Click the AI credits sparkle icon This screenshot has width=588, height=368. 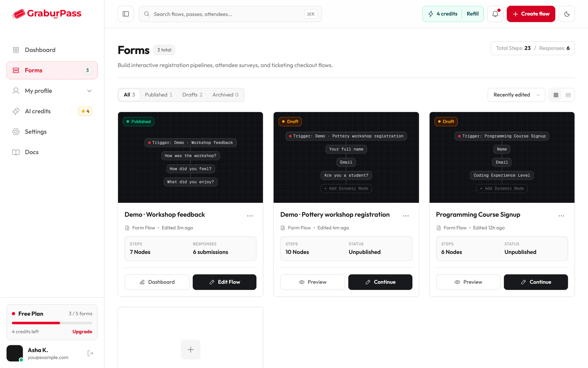[x=16, y=111]
